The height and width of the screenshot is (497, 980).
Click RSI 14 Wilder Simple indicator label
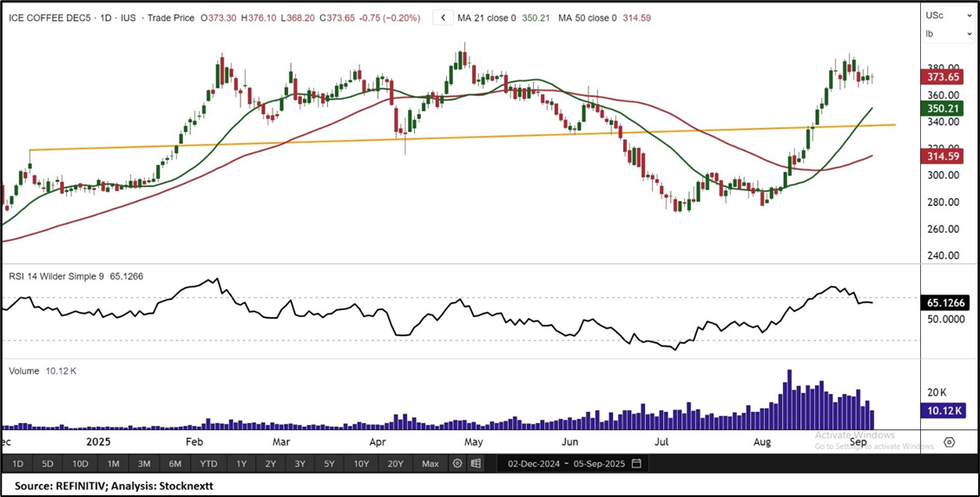pyautogui.click(x=57, y=275)
